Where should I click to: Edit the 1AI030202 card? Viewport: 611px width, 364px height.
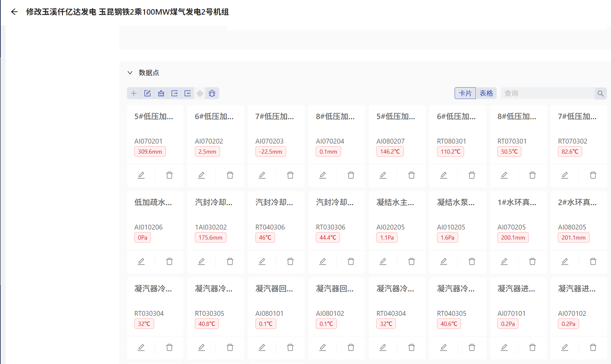pyautogui.click(x=201, y=261)
